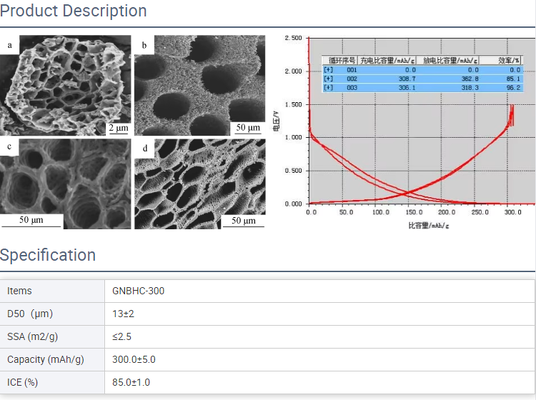
Task: Select the Items row label
Action: pos(52,291)
